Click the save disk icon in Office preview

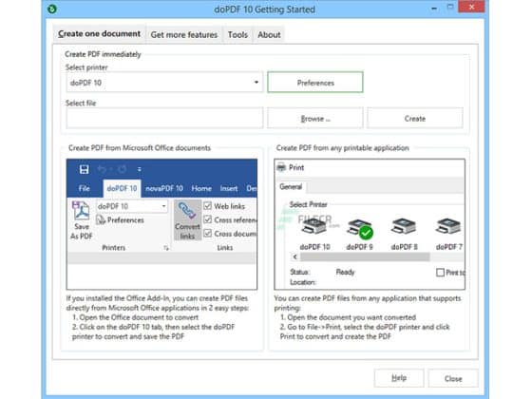(x=85, y=169)
